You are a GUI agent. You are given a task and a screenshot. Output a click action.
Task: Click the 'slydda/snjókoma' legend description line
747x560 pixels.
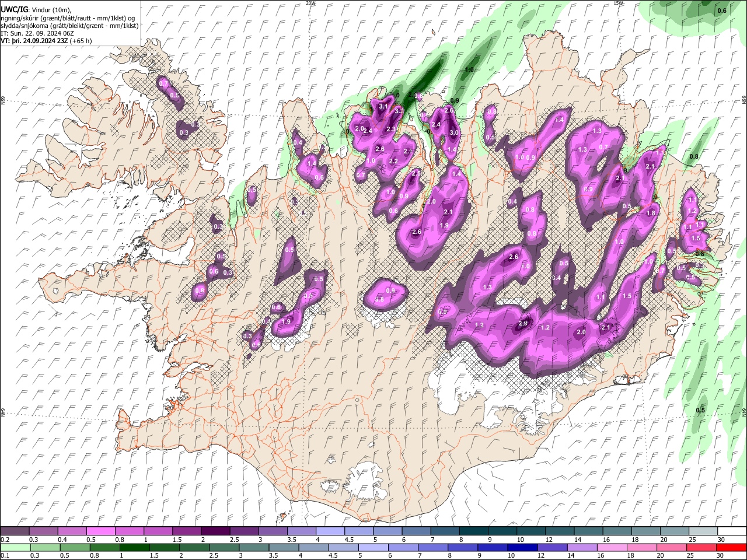coord(70,26)
